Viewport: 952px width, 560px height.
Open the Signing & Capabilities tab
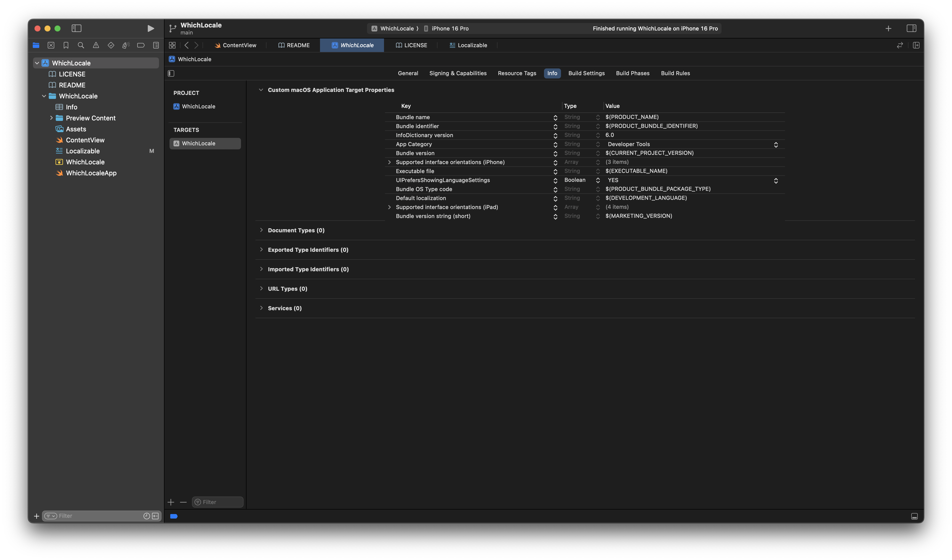tap(457, 73)
